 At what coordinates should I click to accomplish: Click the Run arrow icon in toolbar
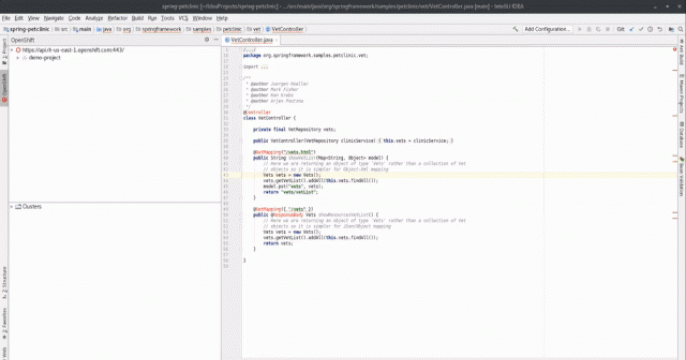click(x=580, y=29)
